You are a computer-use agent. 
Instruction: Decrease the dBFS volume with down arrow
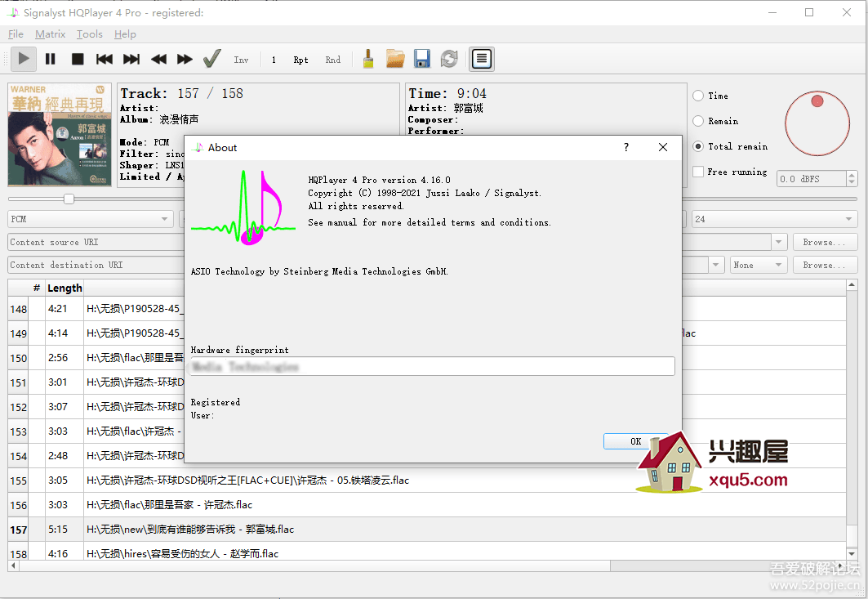852,182
